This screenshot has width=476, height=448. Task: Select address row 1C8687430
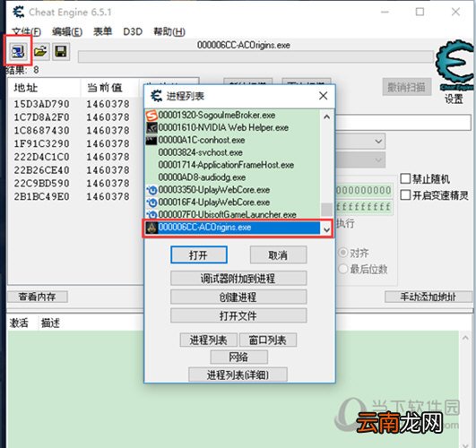point(73,131)
